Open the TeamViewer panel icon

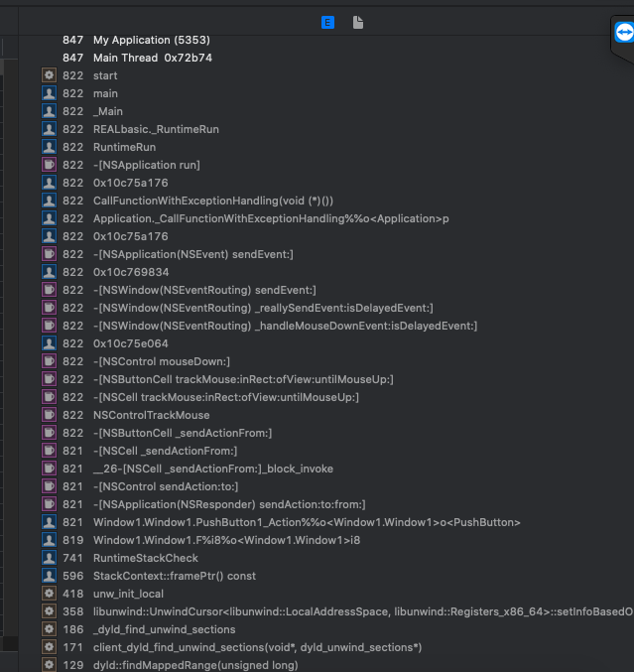[x=623, y=34]
